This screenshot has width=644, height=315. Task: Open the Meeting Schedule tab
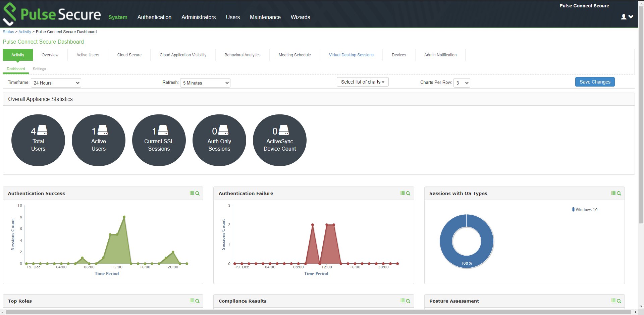click(295, 55)
